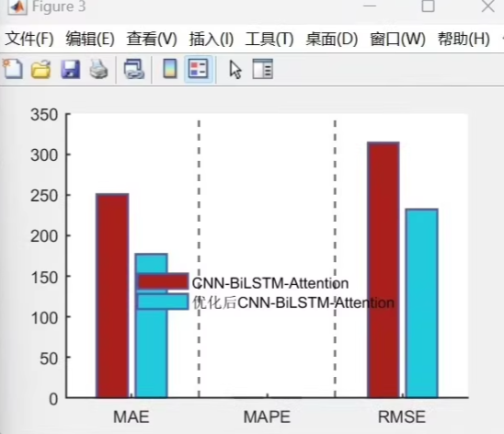Click the 100 y-axis tick label
Viewport: 504px width, 434px height.
tap(44, 318)
